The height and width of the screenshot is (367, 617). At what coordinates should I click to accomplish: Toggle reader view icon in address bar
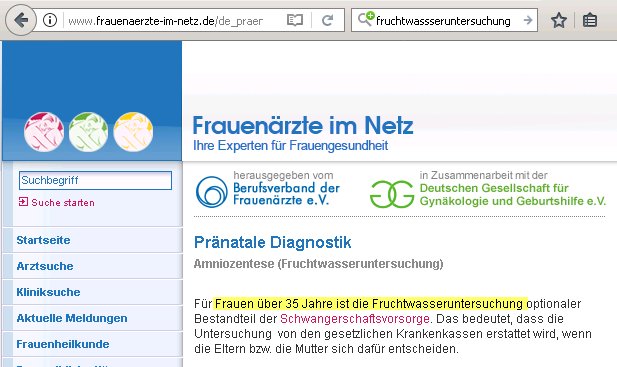click(x=295, y=20)
